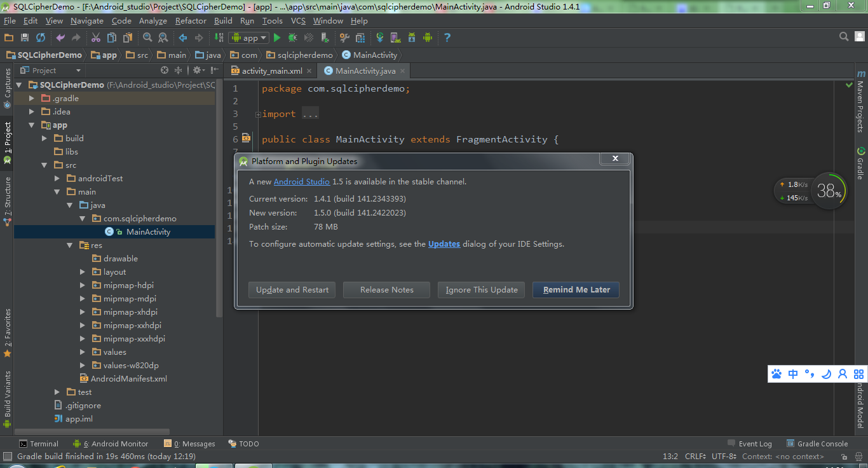The height and width of the screenshot is (468, 868).
Task: Open the Refactor menu
Action: [191, 20]
